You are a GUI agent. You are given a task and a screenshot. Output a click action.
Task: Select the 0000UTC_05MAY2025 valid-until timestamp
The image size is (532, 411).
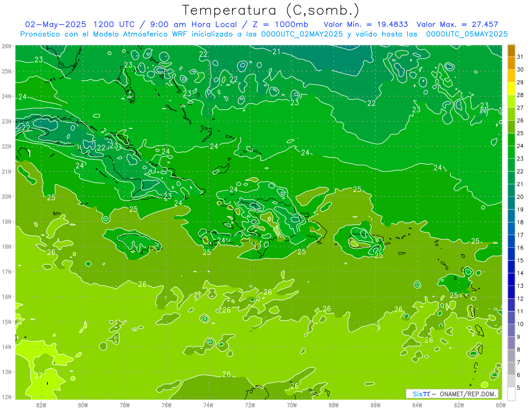pyautogui.click(x=466, y=34)
